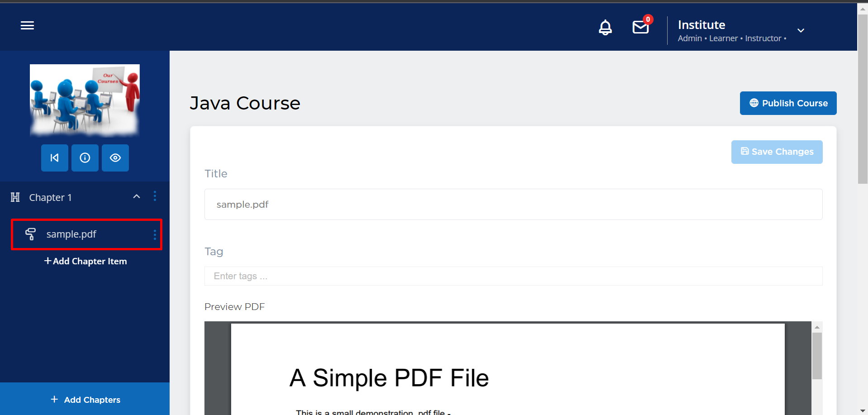
Task: Open course info icon button
Action: [85, 158]
